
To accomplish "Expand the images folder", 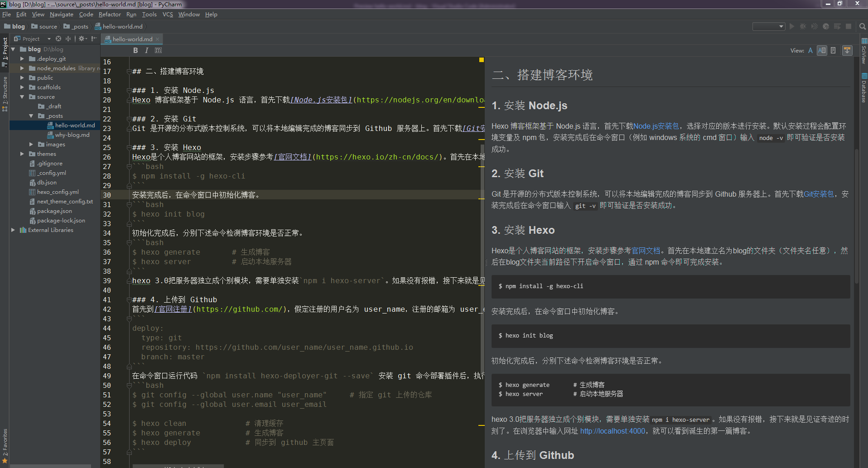I will [x=31, y=144].
